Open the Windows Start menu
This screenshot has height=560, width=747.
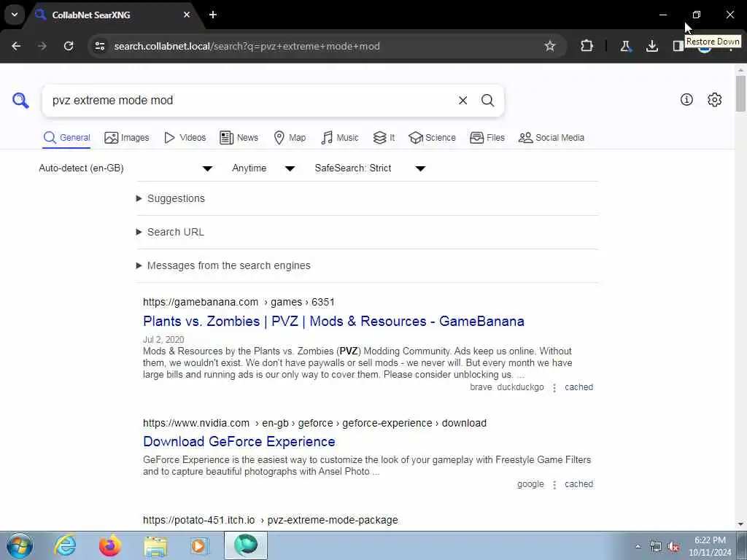click(19, 545)
